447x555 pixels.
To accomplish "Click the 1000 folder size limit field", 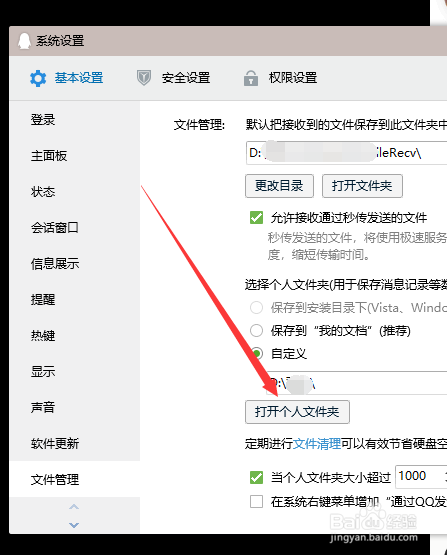I will pyautogui.click(x=421, y=476).
